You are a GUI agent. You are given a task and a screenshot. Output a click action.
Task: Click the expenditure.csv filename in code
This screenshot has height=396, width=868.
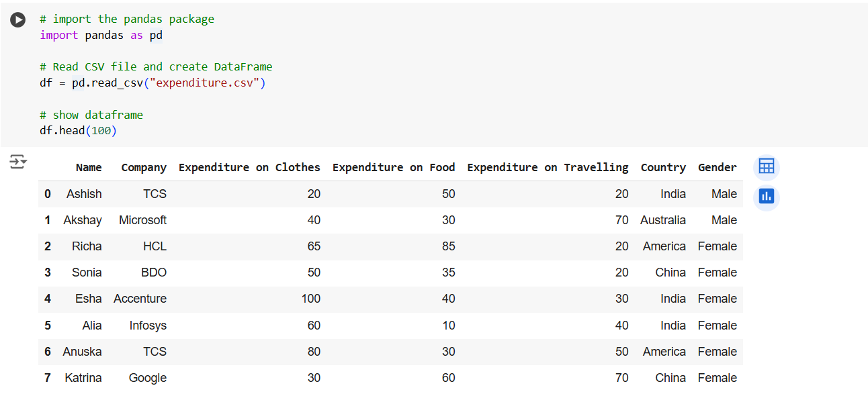click(204, 83)
